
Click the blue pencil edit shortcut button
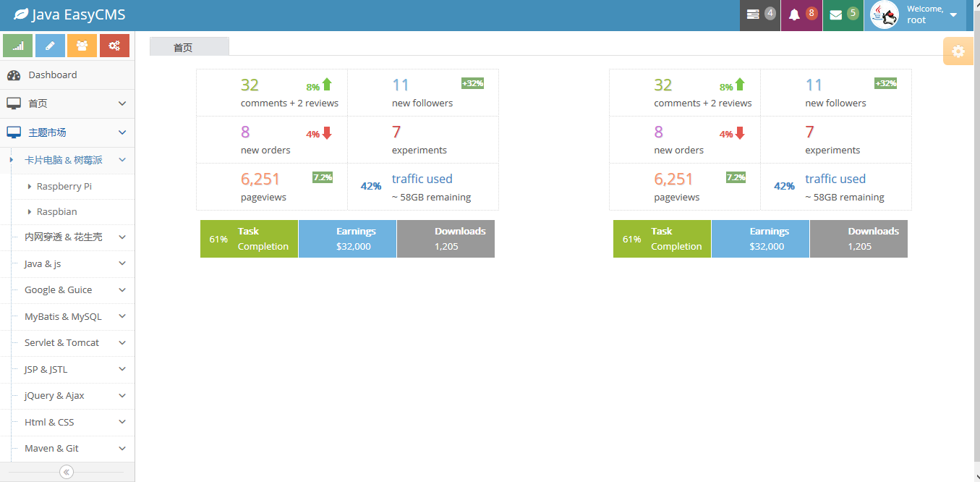point(50,46)
